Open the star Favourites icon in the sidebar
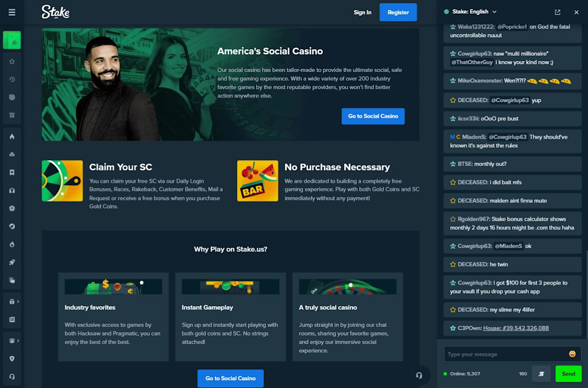 [x=12, y=62]
